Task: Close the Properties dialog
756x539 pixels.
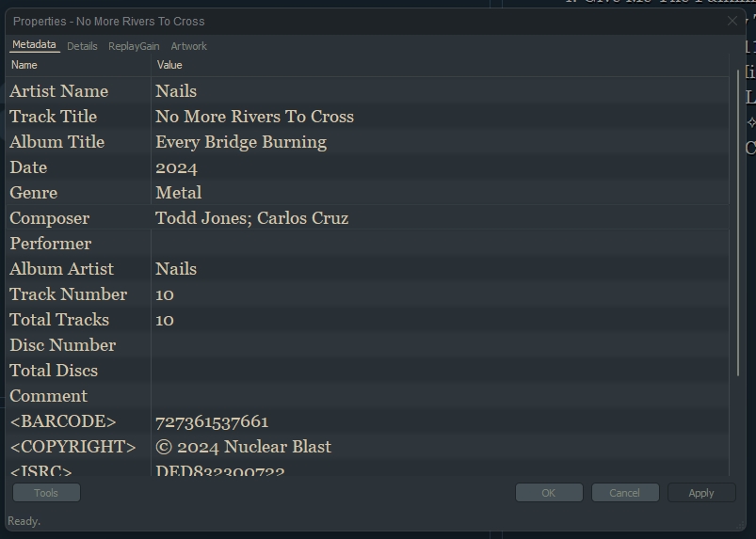Action: click(x=732, y=21)
